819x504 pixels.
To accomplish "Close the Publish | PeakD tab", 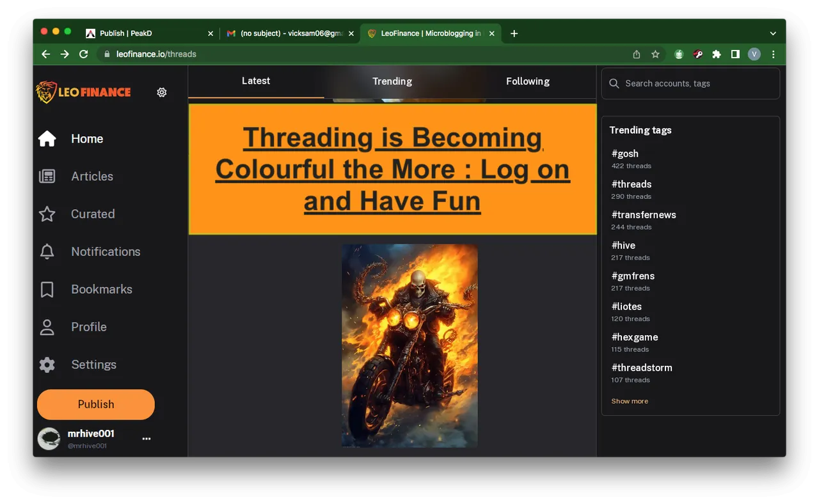I will pos(211,33).
